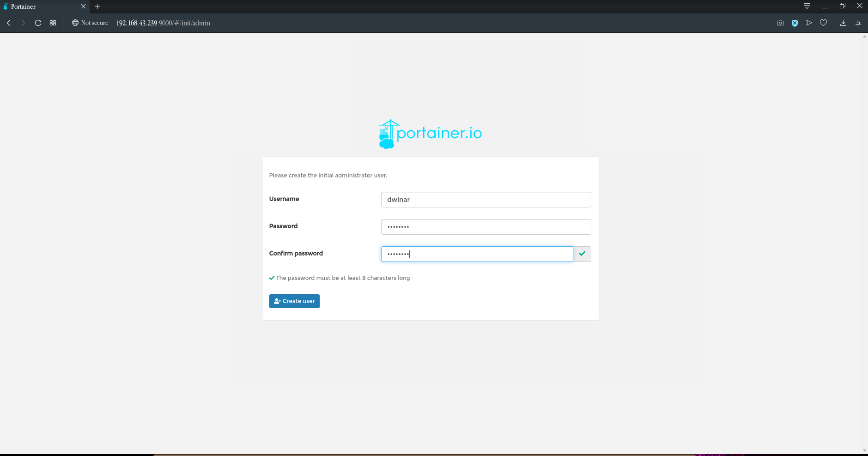
Task: Click the address bar URL
Action: pyautogui.click(x=163, y=23)
